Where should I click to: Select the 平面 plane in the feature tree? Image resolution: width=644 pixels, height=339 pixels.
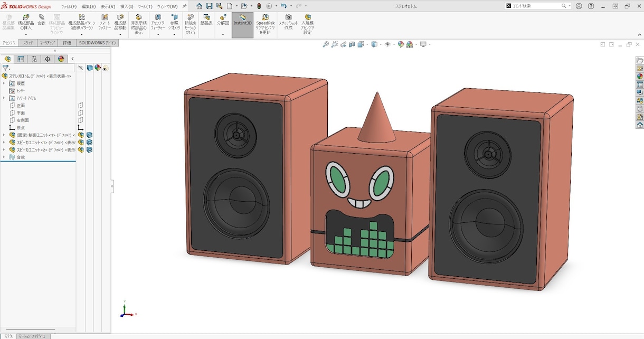coord(21,113)
